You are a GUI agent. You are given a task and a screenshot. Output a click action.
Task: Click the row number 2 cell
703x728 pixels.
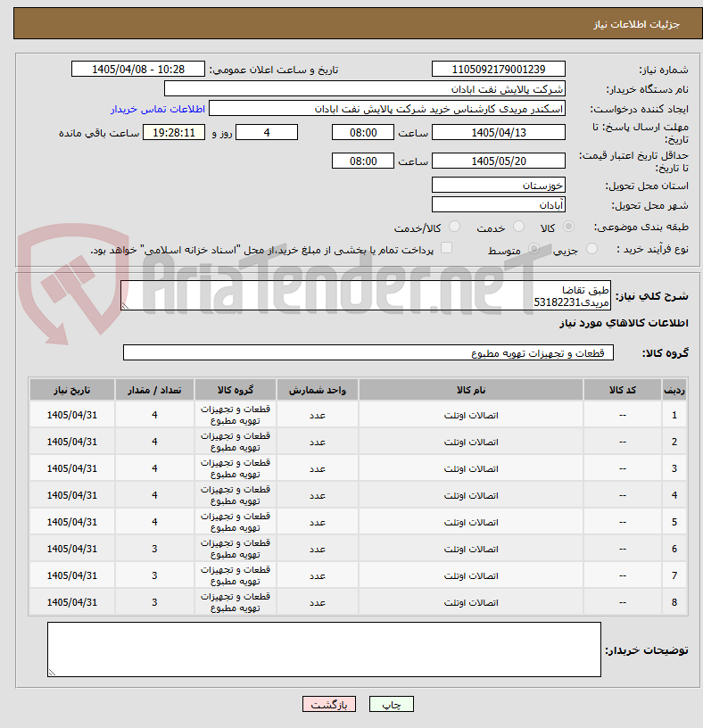[x=674, y=442]
